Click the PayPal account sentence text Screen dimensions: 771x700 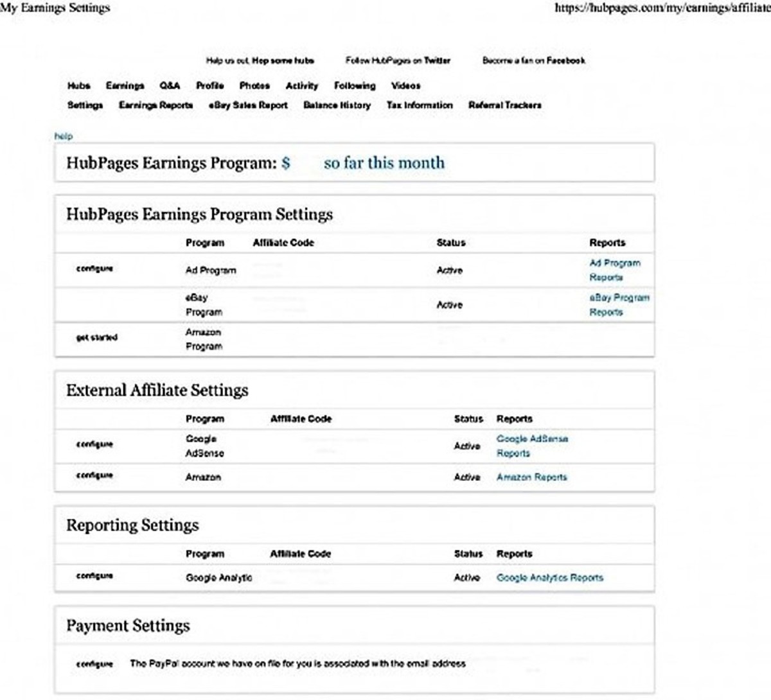click(298, 663)
